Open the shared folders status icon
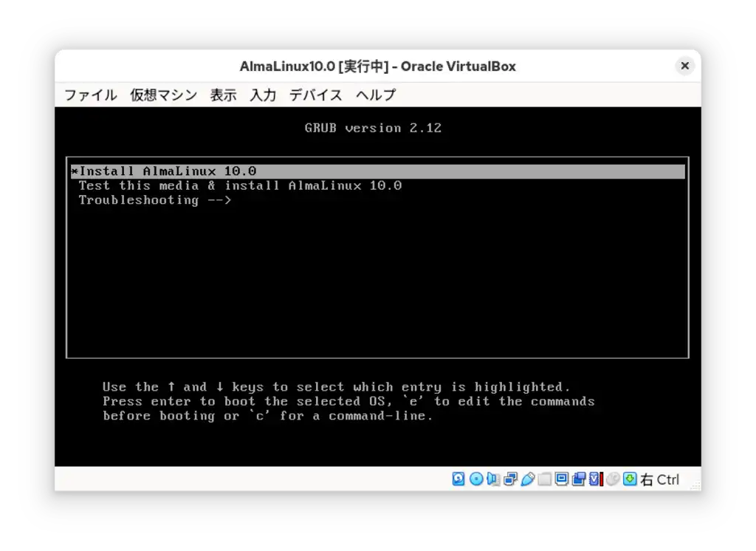756x551 pixels. click(x=545, y=479)
